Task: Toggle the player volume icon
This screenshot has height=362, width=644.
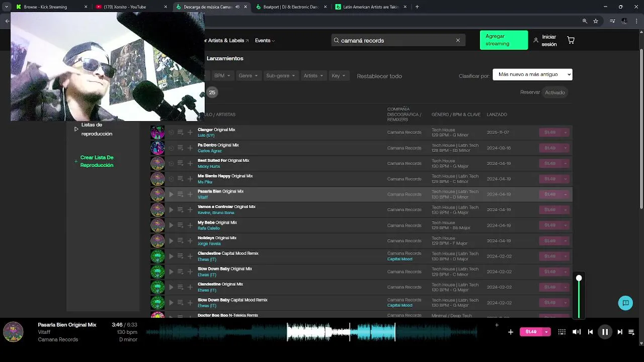Action: pyautogui.click(x=577, y=332)
